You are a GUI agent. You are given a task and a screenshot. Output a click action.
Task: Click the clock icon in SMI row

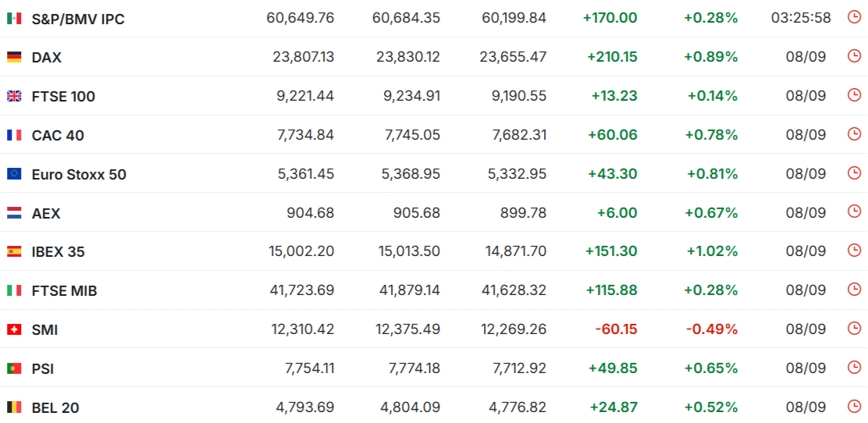(854, 329)
